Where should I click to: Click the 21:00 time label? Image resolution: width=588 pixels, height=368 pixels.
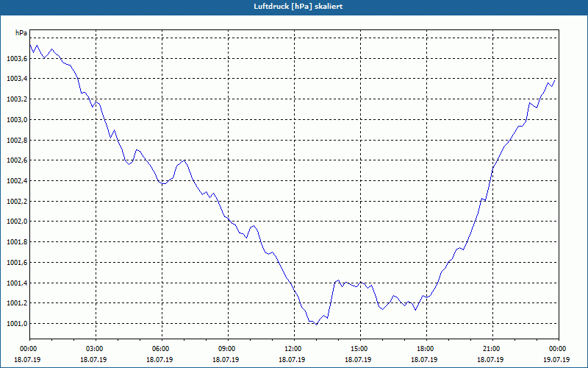point(492,349)
